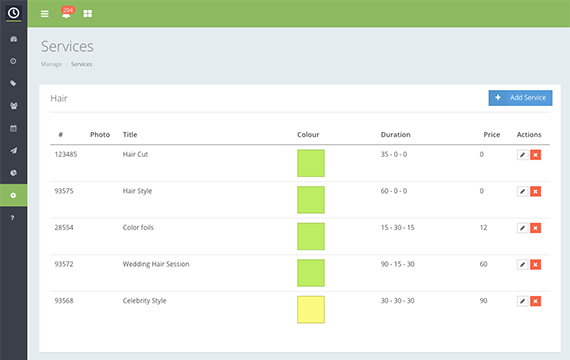Go to Manage breadcrumb link
The height and width of the screenshot is (360, 570).
[51, 64]
